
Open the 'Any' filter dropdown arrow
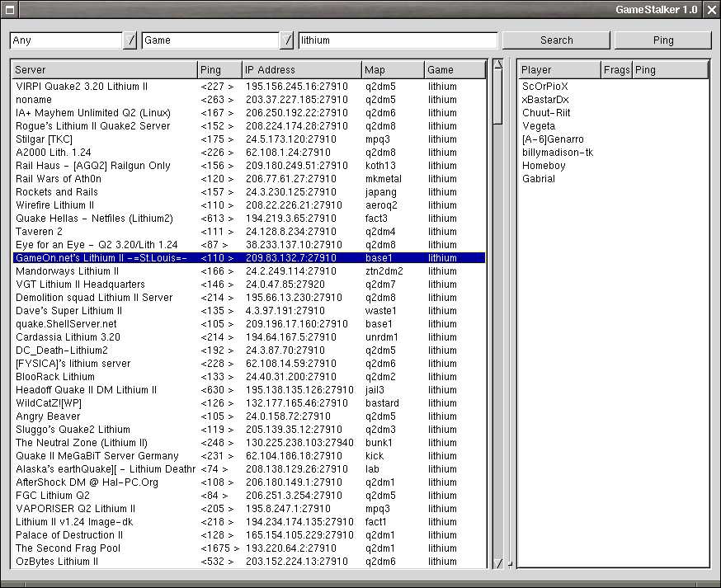(130, 40)
